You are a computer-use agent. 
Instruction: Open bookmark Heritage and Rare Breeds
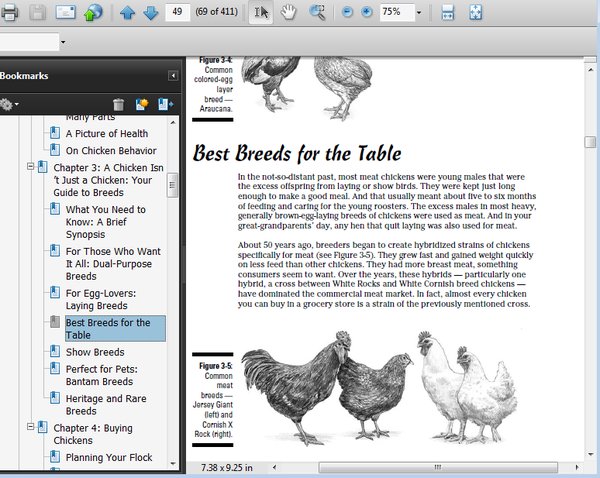(106, 405)
